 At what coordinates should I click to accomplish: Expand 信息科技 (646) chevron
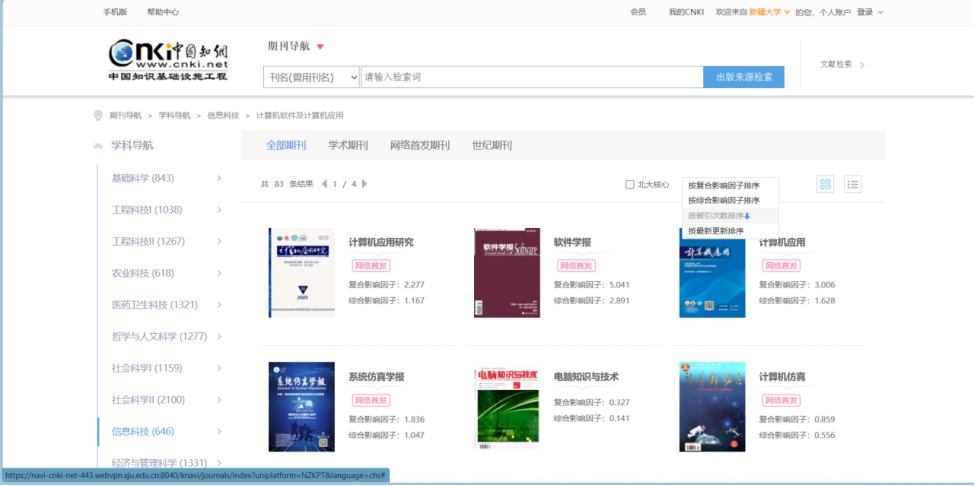point(219,431)
